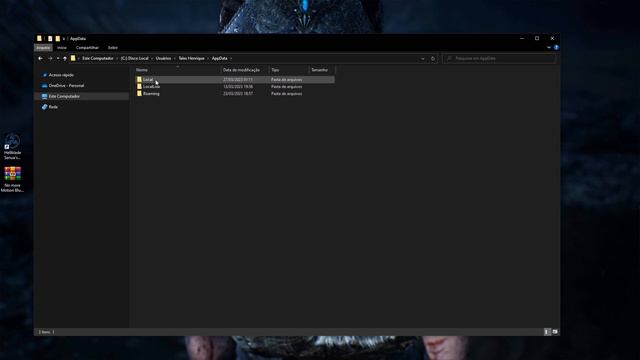Expand the chevron after Usuários in the path
The height and width of the screenshot is (360, 640).
175,58
